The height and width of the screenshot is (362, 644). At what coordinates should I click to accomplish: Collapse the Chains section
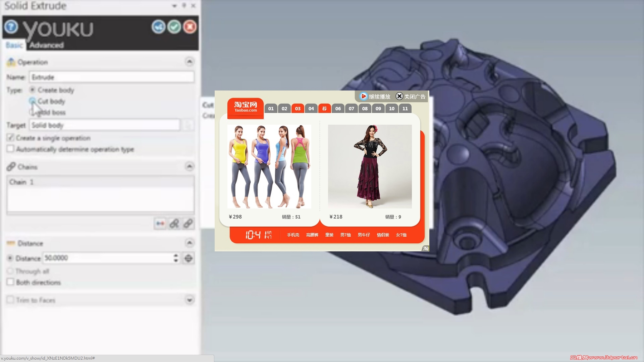coord(190,167)
